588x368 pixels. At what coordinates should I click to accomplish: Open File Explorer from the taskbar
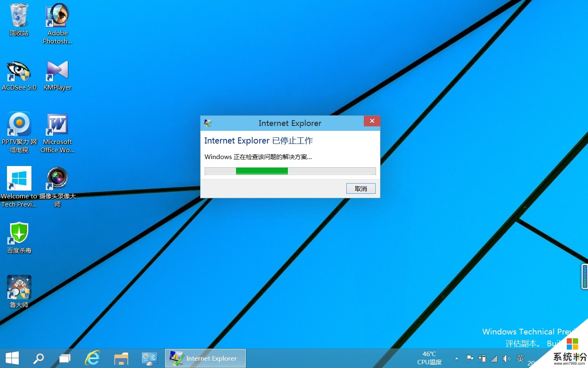coord(121,358)
